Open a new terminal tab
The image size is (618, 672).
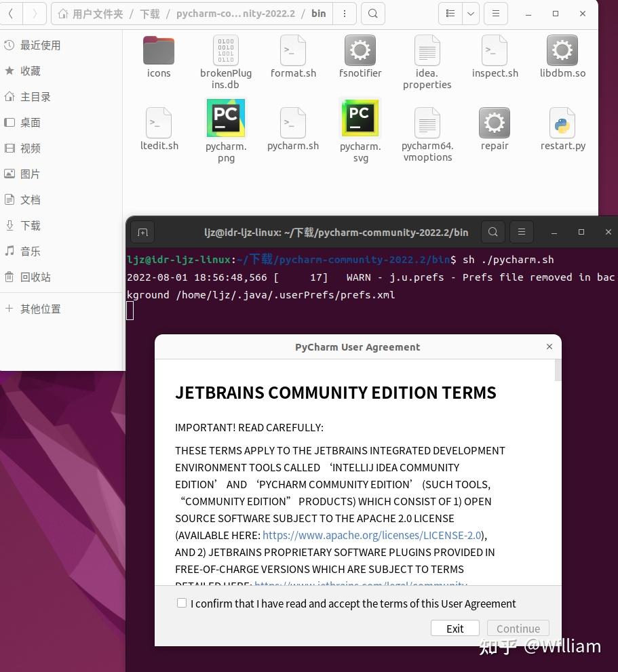coord(143,233)
